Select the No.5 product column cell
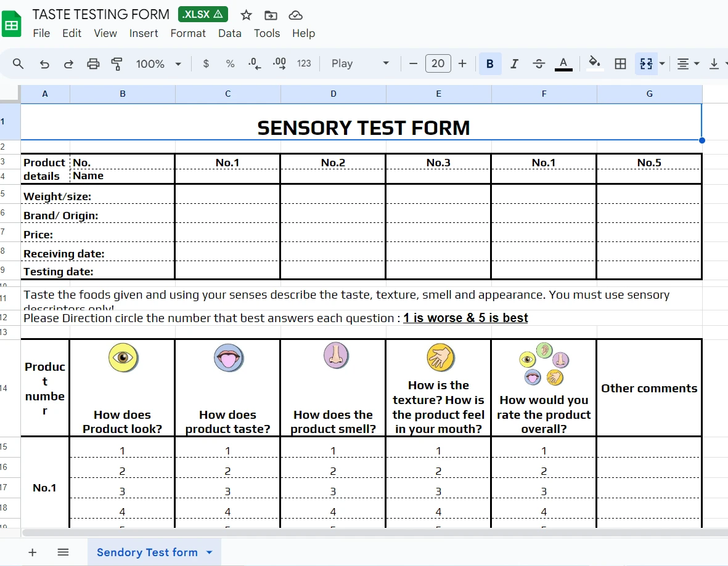This screenshot has width=728, height=566. pyautogui.click(x=649, y=163)
